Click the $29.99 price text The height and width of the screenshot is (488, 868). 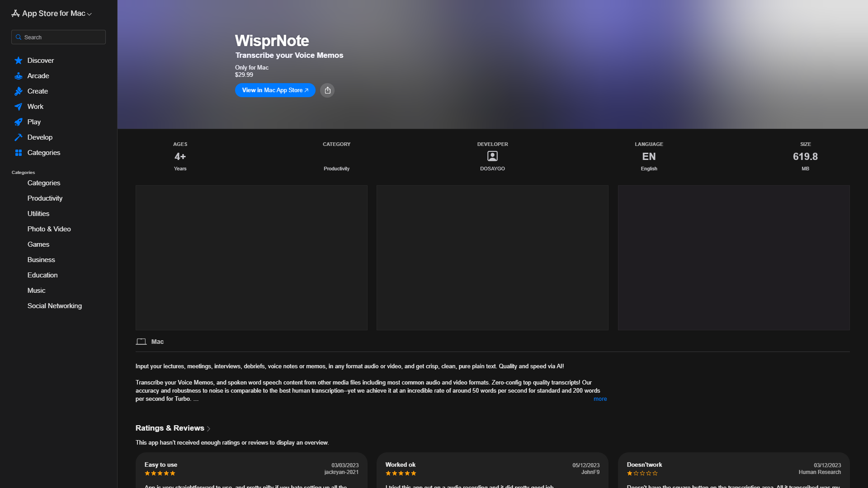tap(244, 75)
